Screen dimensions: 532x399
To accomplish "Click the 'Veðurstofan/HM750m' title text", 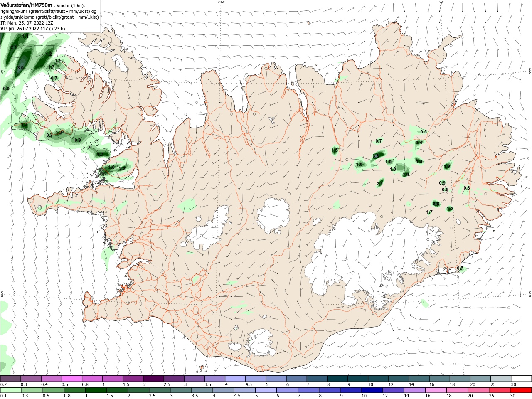I will pyautogui.click(x=26, y=5).
